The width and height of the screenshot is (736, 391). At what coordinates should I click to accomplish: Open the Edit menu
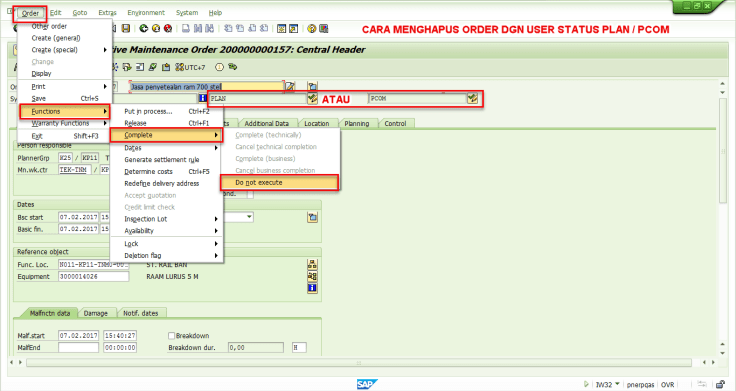pos(55,13)
